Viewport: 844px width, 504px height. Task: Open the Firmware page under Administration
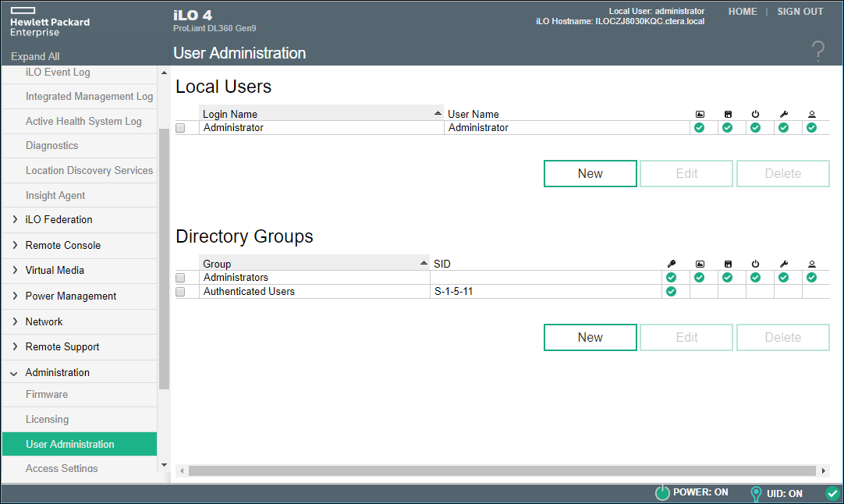[47, 394]
